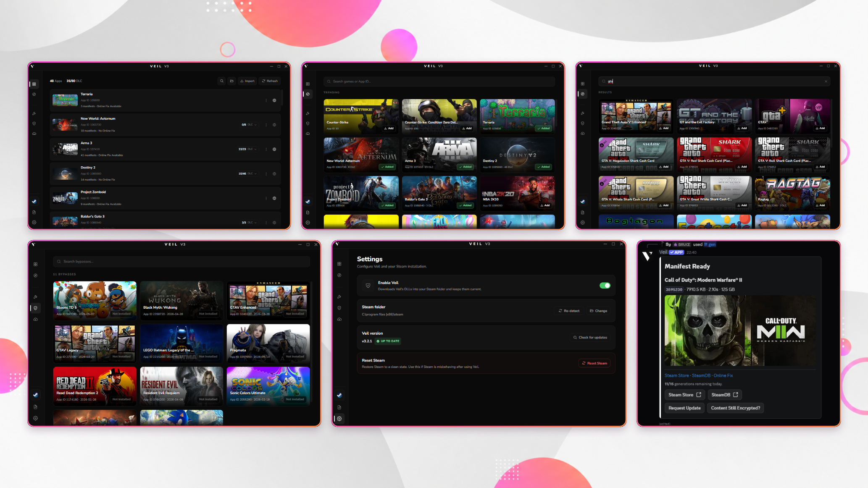This screenshot has width=868, height=488.
Task: Open the gear icon in gta results window sidebar
Action: coord(583,223)
